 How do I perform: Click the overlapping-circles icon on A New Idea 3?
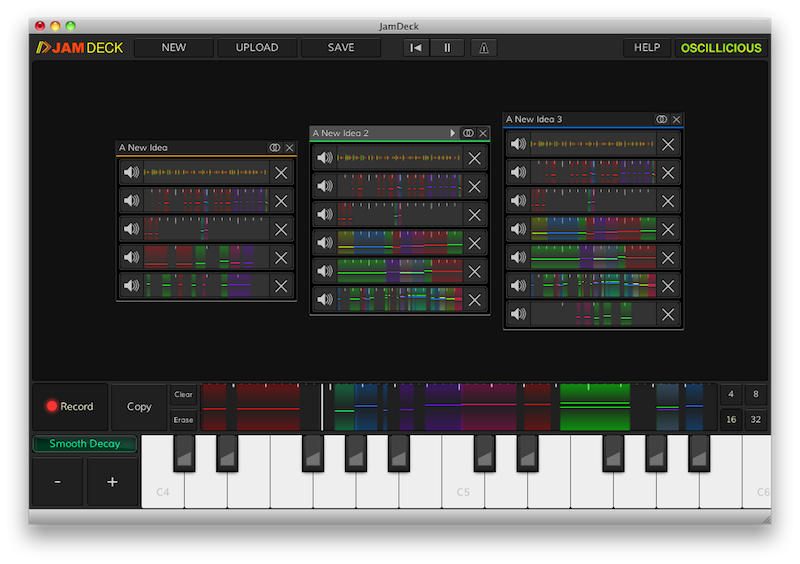(661, 119)
